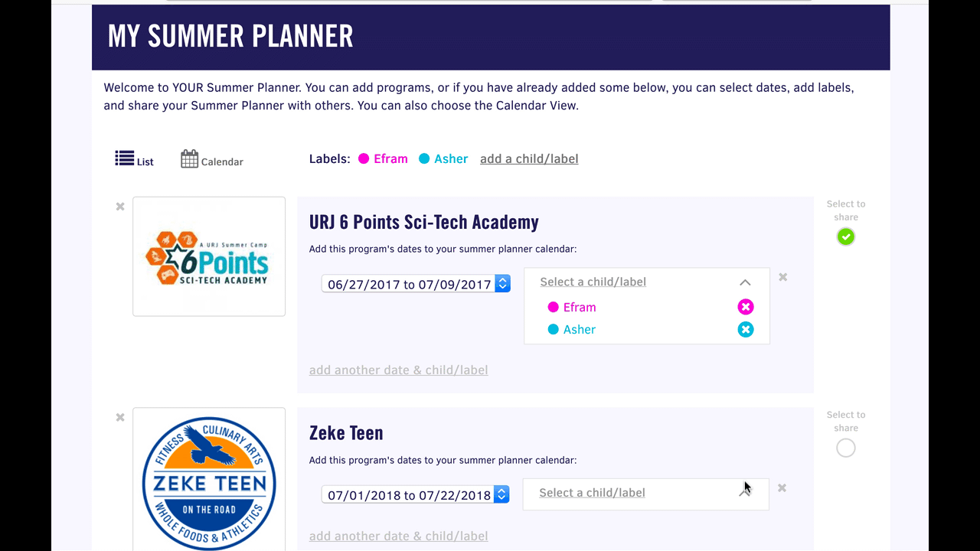Open the 07/01/2018 to 07/22/2018 date dropdown
This screenshot has width=980, height=551.
(x=416, y=495)
